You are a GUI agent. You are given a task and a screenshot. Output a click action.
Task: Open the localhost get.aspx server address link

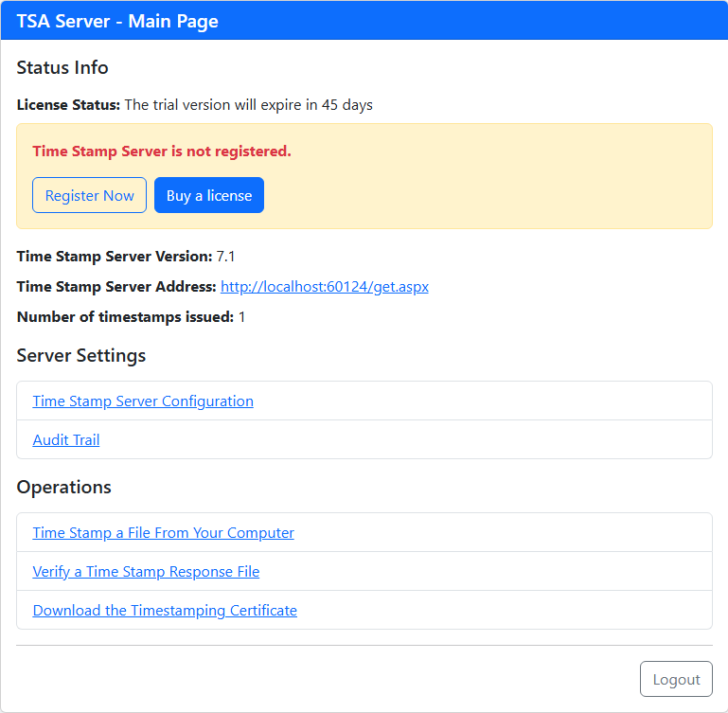click(325, 287)
